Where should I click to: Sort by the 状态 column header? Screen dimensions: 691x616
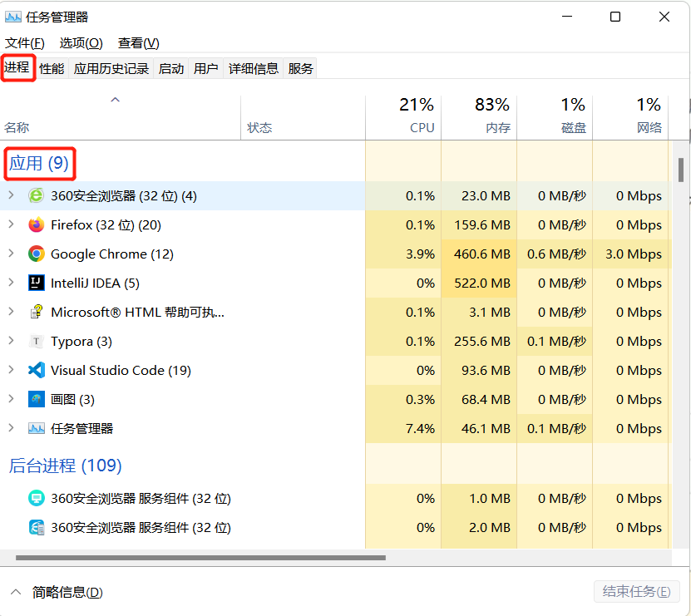303,117
